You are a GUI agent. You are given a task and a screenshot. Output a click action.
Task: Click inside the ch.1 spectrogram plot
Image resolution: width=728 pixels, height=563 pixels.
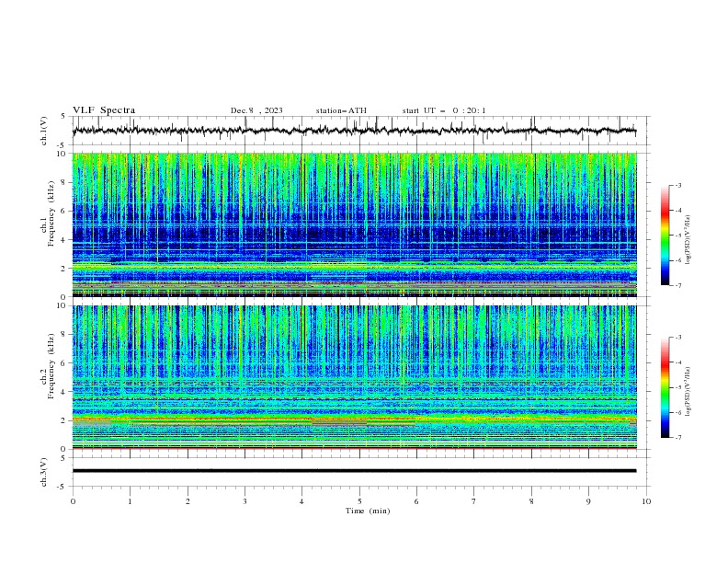354,224
